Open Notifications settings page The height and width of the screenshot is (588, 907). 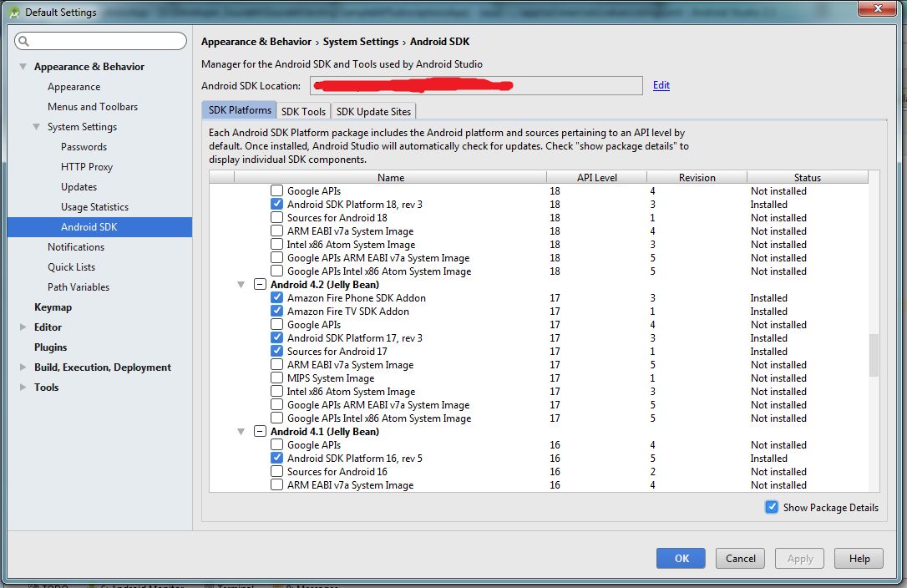click(x=76, y=247)
